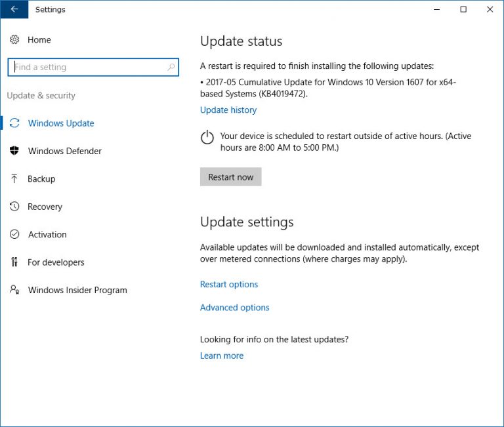Select Windows Update in the sidebar
This screenshot has height=427, width=504.
61,123
